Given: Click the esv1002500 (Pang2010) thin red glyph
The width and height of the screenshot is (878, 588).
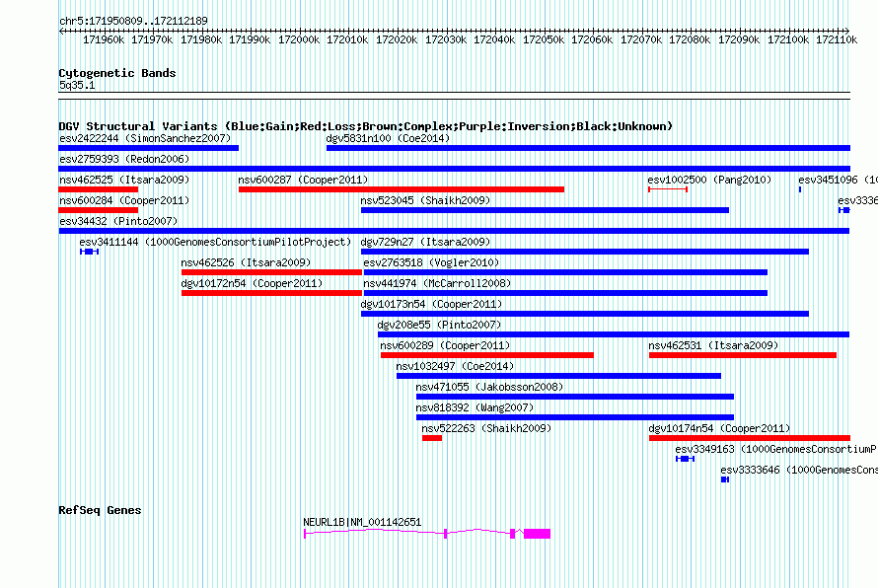Looking at the screenshot, I should (668, 189).
